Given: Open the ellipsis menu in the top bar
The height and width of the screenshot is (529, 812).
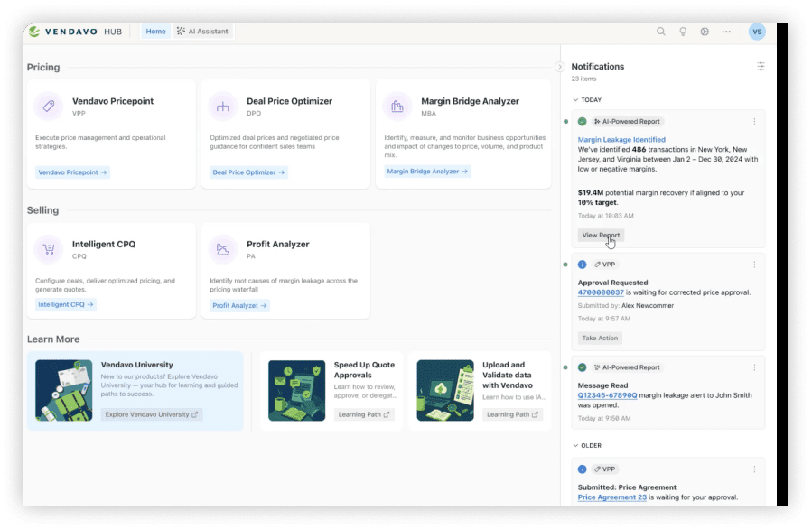Looking at the screenshot, I should 725,31.
